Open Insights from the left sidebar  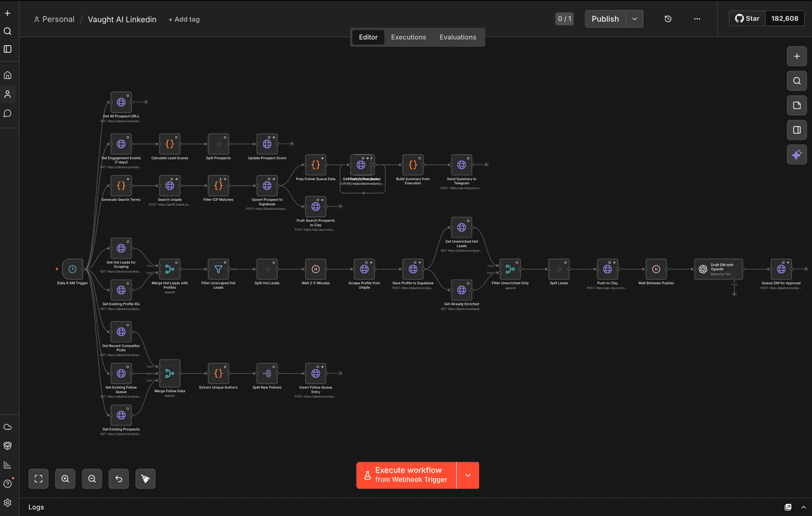tap(7, 465)
